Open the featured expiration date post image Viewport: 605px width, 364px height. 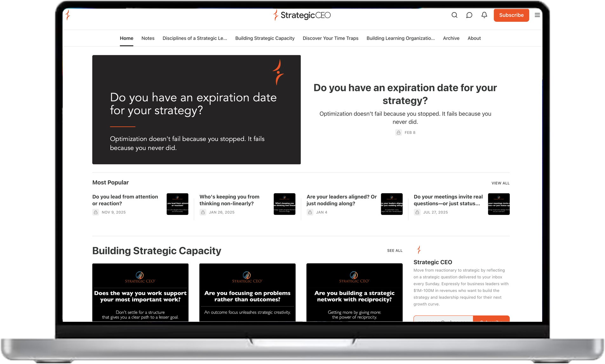[x=196, y=109]
